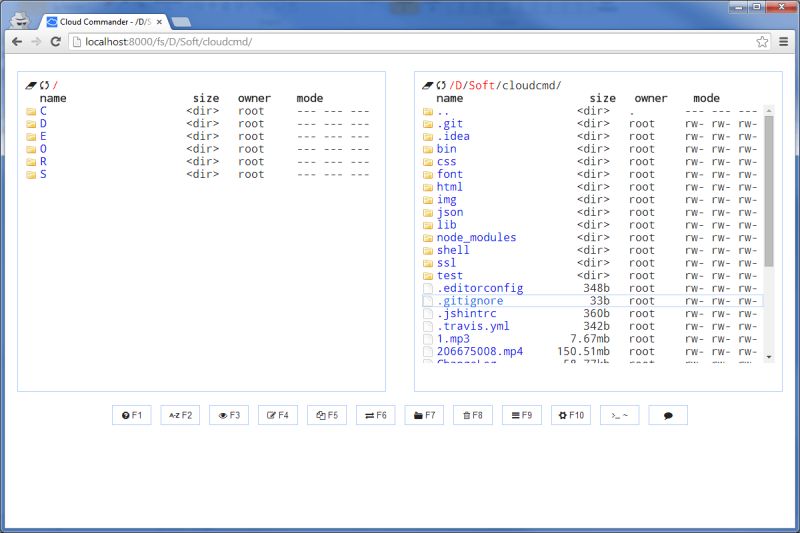
Task: Sort right panel by size header
Action: 603,98
